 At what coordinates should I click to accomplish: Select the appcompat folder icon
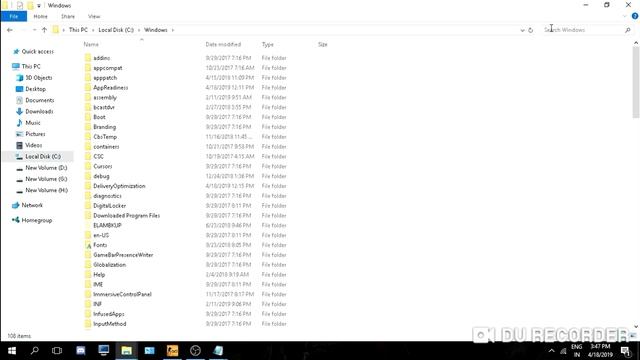click(x=88, y=68)
